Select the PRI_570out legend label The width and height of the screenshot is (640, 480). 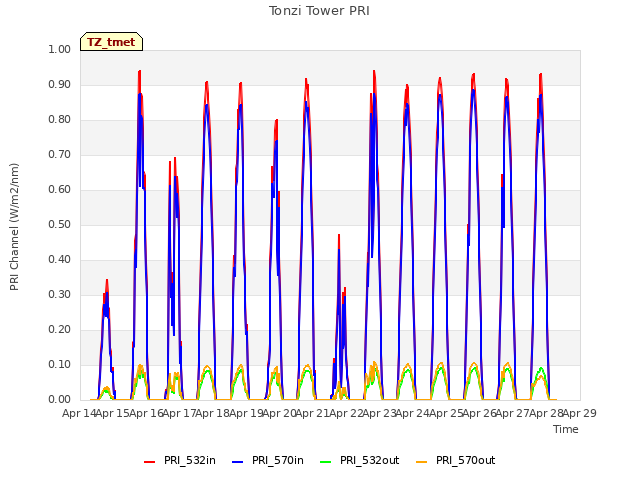pyautogui.click(x=466, y=460)
